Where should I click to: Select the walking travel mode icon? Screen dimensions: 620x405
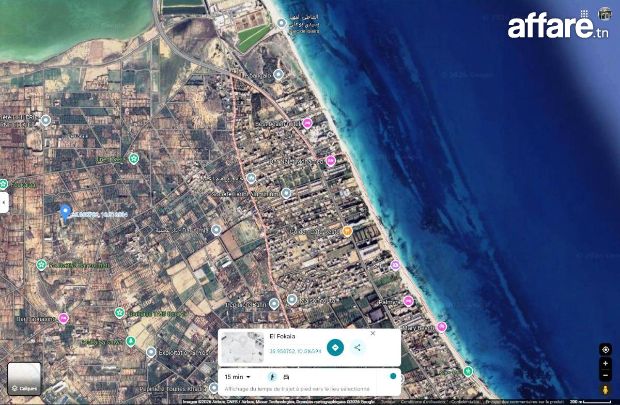click(x=271, y=376)
